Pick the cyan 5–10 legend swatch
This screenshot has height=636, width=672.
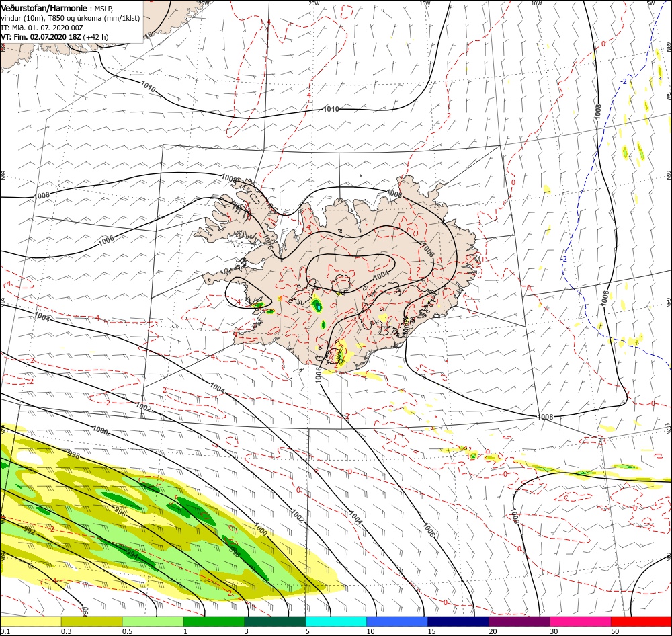tap(336, 621)
